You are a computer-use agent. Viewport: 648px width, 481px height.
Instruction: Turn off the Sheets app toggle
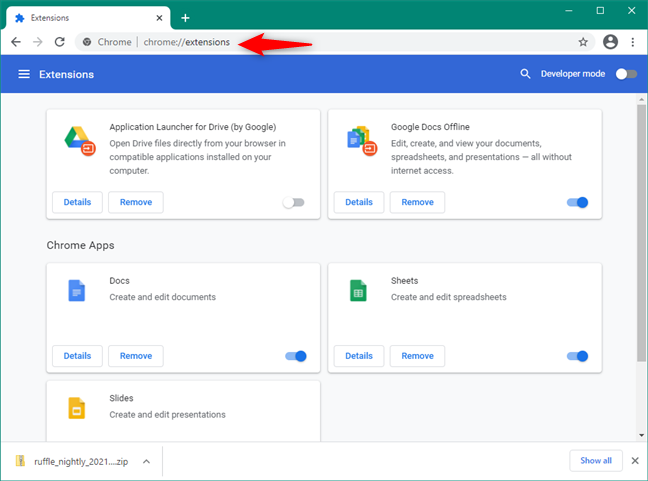click(577, 356)
